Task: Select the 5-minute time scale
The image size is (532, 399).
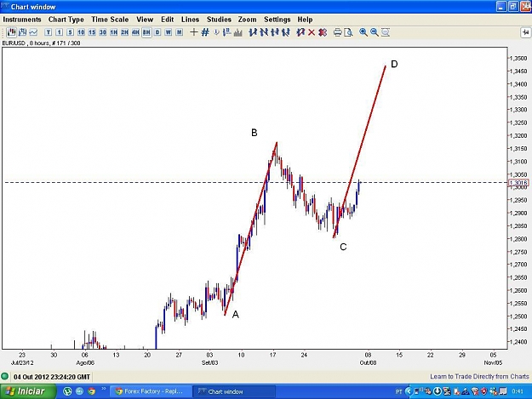Action: point(70,32)
